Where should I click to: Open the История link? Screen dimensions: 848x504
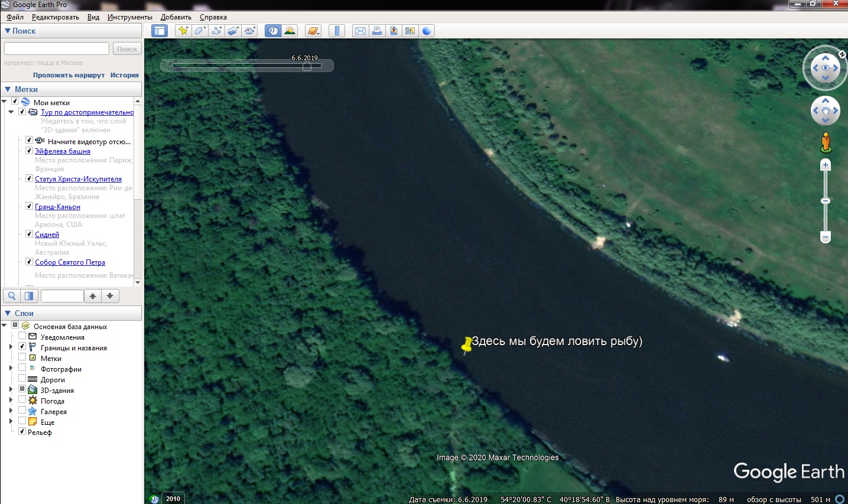[125, 75]
